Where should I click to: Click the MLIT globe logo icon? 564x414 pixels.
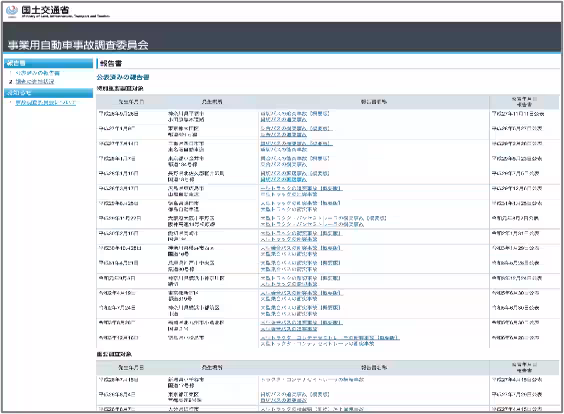coord(12,10)
